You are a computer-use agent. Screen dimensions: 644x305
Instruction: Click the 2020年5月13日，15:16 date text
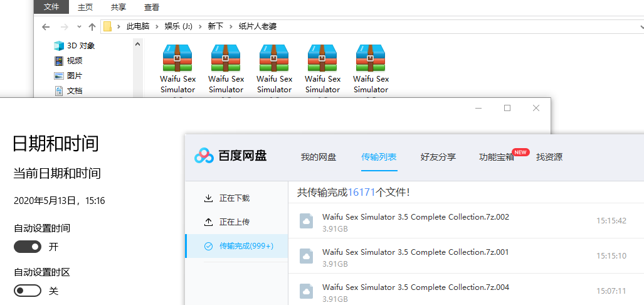pyautogui.click(x=59, y=201)
